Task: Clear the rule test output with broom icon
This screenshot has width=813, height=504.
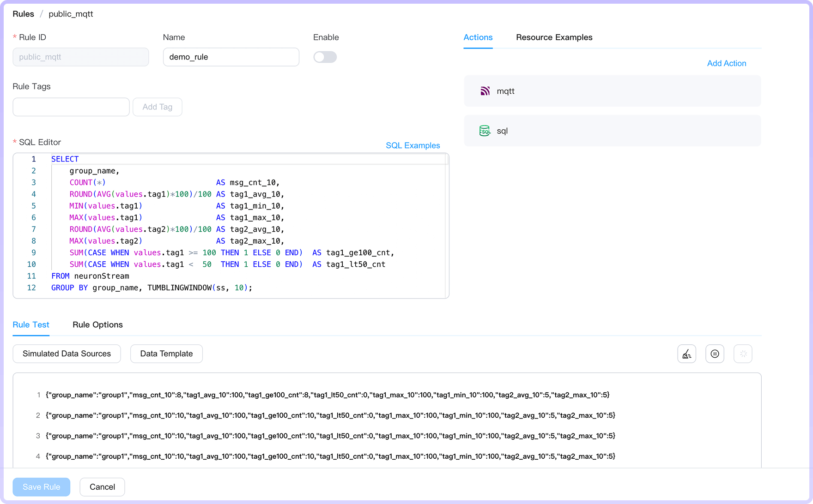Action: pyautogui.click(x=686, y=354)
